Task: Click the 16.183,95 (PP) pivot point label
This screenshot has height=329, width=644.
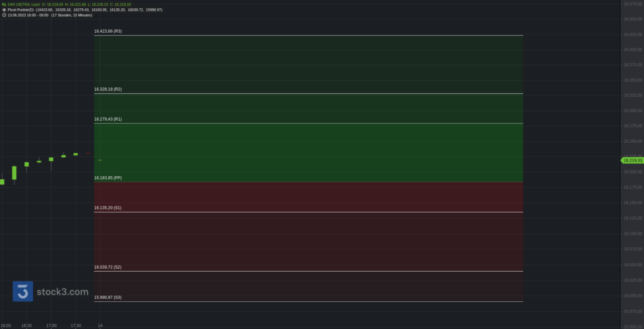Action: coord(108,178)
